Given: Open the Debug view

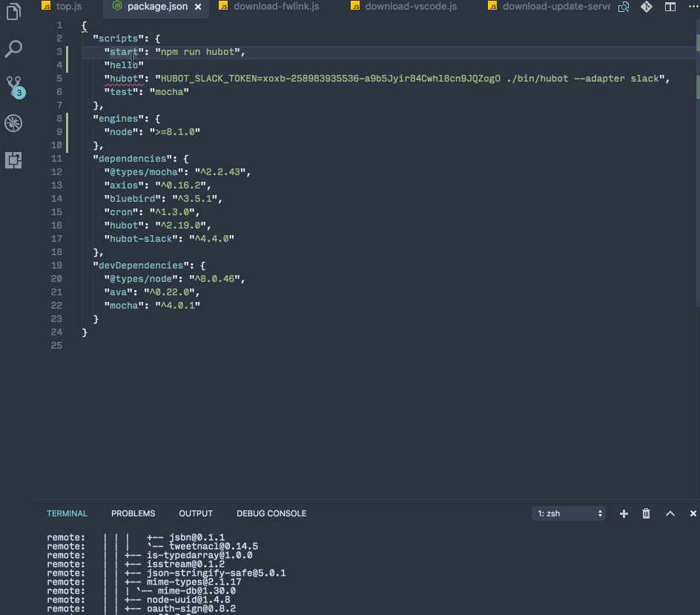Looking at the screenshot, I should [x=13, y=123].
